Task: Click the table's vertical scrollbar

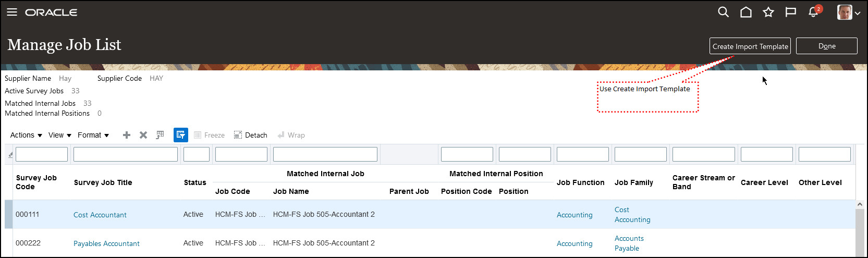Action: [860, 229]
